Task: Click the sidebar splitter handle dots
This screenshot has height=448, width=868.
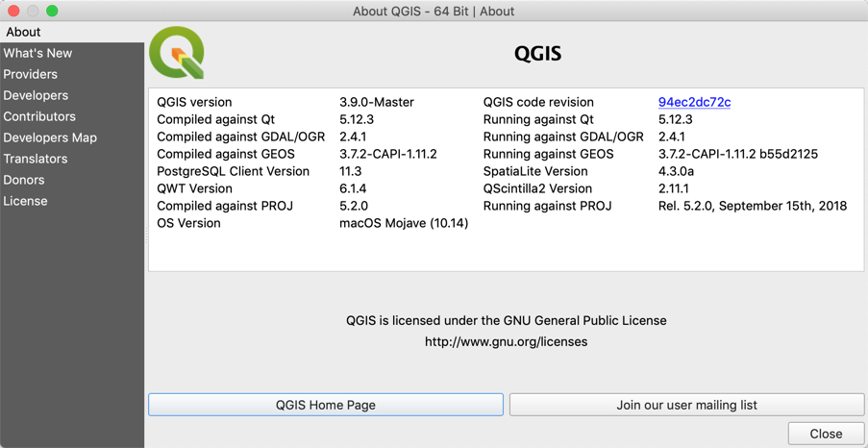Action: 146,235
